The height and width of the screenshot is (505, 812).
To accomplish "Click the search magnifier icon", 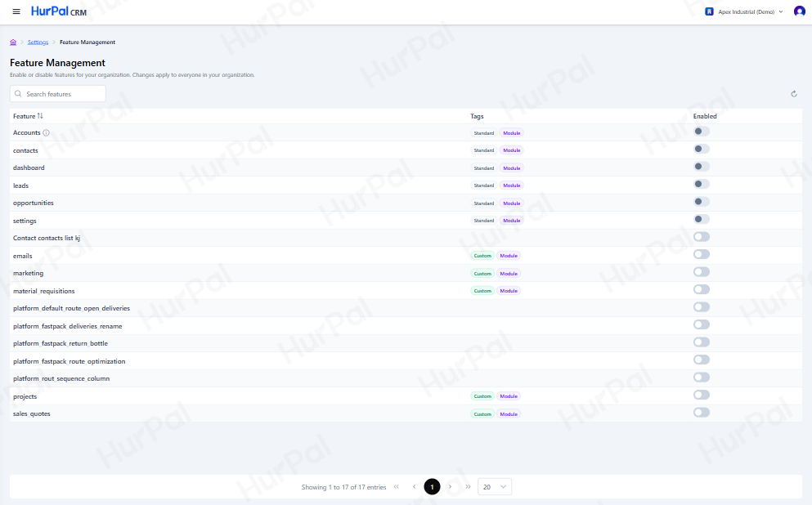I will pos(18,94).
